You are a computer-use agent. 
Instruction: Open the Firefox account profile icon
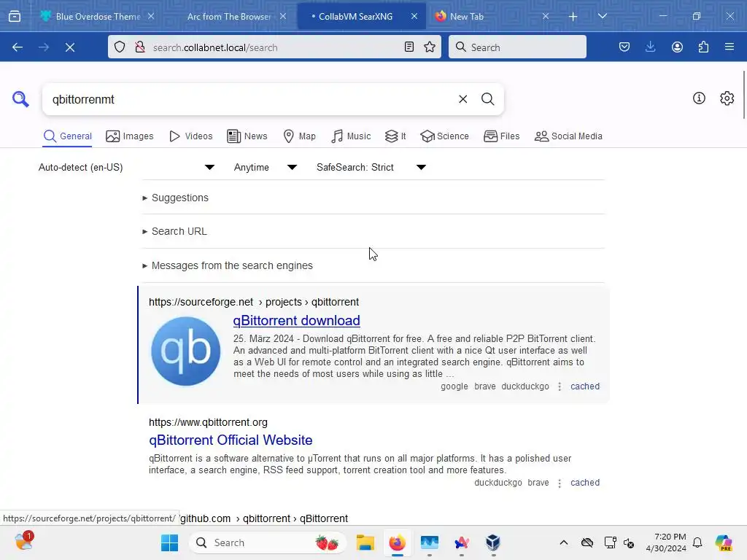pyautogui.click(x=677, y=47)
